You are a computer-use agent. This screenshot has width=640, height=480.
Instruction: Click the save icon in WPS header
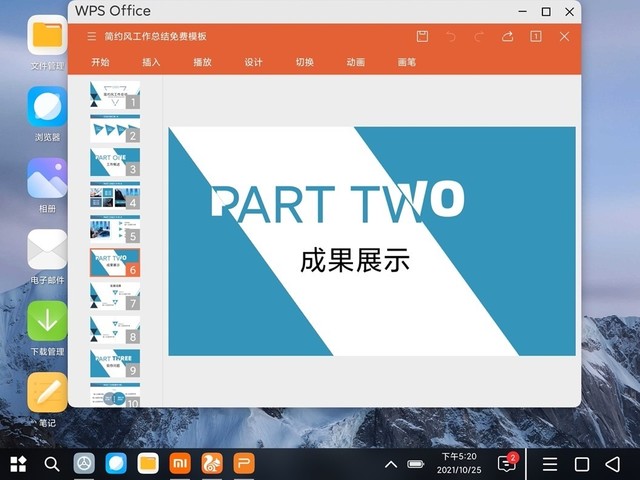(x=422, y=37)
